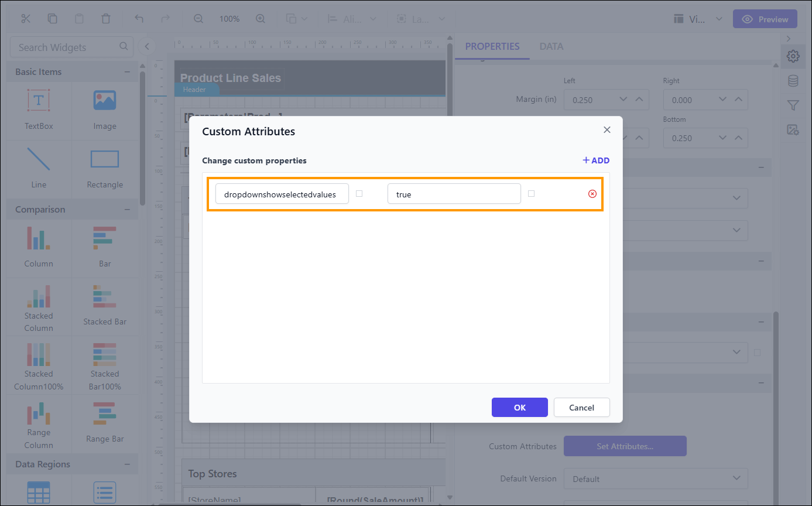The width and height of the screenshot is (812, 506).
Task: Choose the Stacked Bar chart widget
Action: click(x=105, y=306)
